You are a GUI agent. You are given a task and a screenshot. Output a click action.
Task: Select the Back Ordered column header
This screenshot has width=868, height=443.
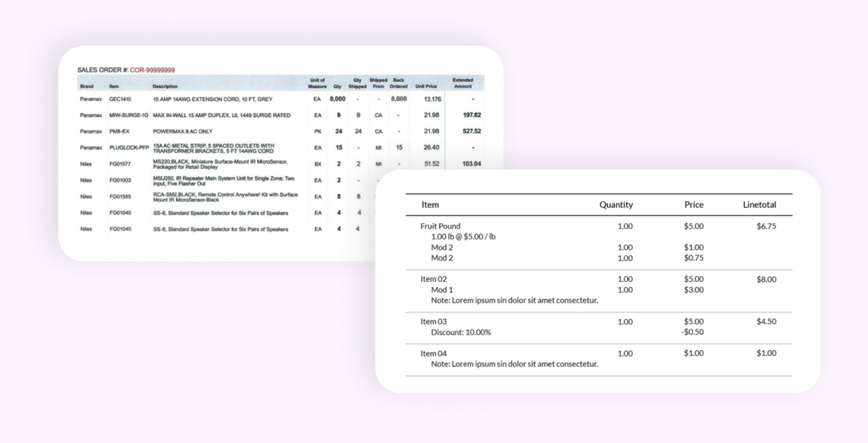coord(398,83)
